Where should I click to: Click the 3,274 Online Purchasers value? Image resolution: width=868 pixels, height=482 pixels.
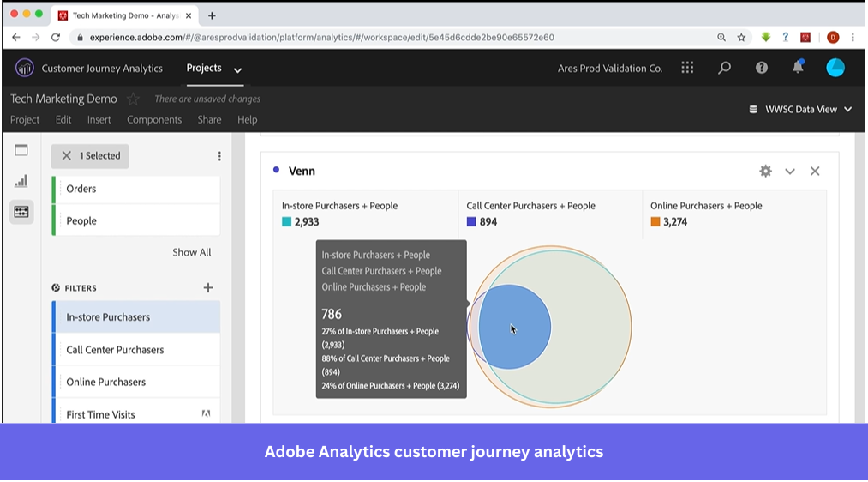click(675, 221)
